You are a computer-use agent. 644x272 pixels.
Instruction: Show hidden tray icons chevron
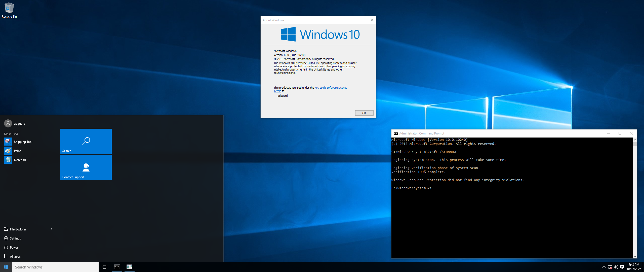[604, 267]
